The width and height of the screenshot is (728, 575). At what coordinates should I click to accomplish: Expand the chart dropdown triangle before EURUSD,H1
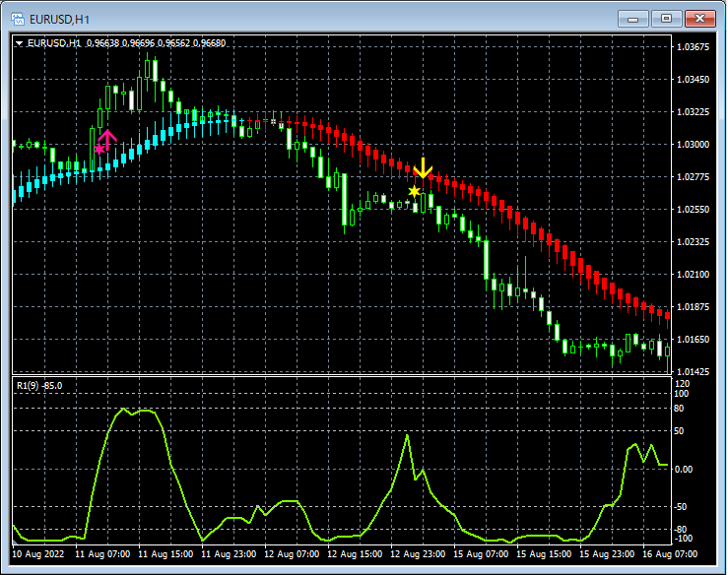tap(19, 43)
